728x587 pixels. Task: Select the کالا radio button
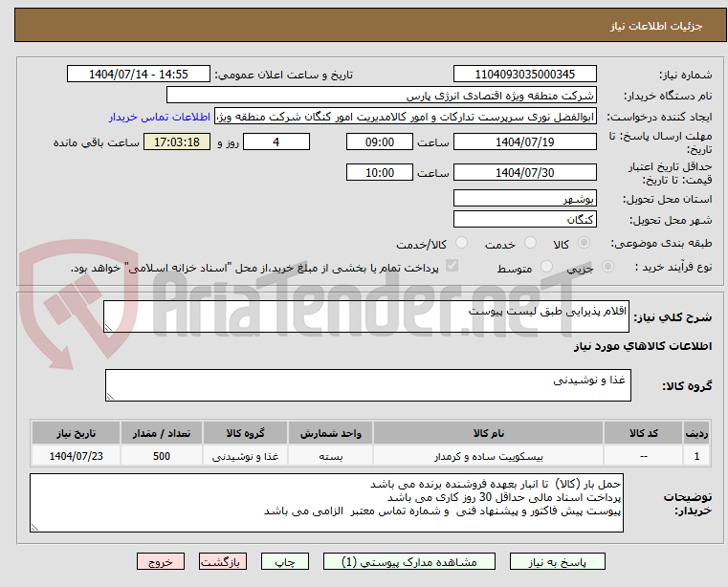tap(585, 243)
